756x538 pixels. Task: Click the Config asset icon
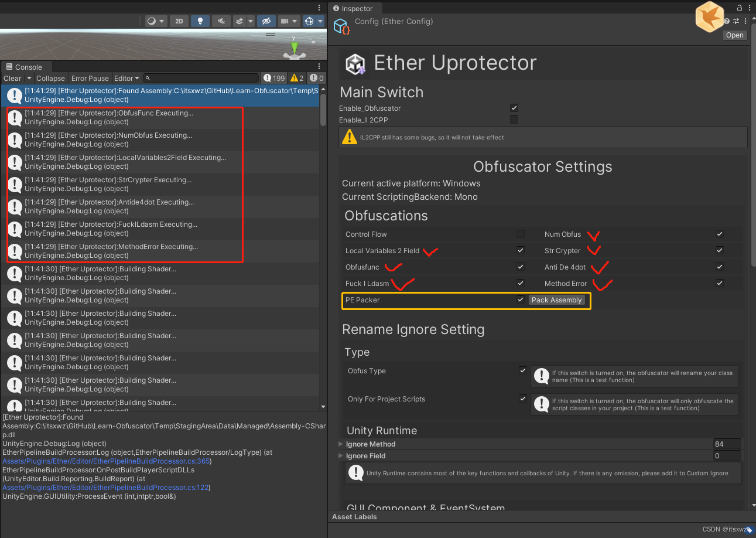341,26
